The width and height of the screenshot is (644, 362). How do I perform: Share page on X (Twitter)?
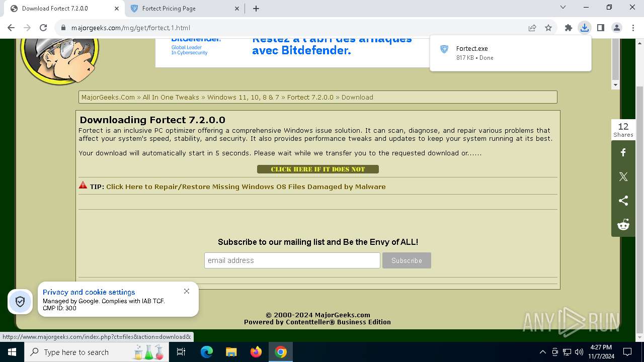(623, 176)
